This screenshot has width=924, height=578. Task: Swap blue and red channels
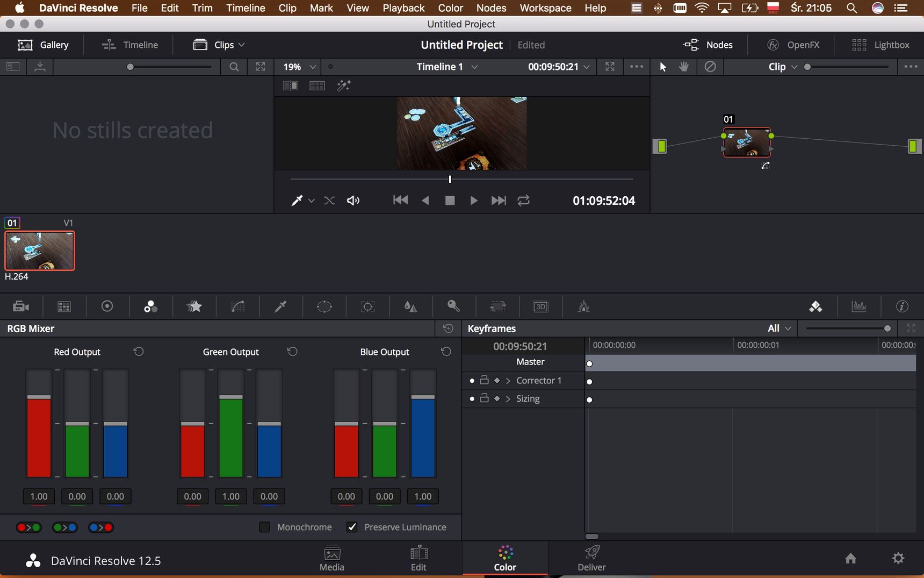[x=101, y=527]
